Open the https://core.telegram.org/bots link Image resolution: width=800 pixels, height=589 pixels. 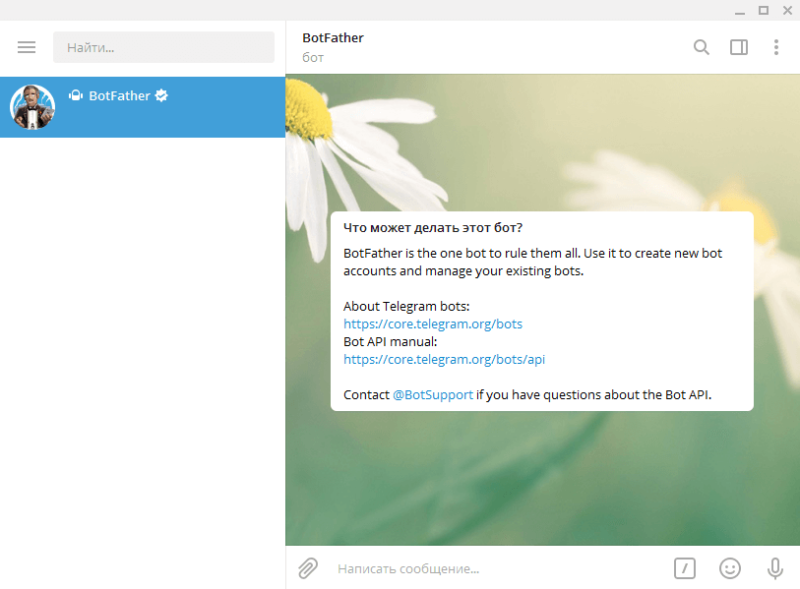(x=433, y=324)
